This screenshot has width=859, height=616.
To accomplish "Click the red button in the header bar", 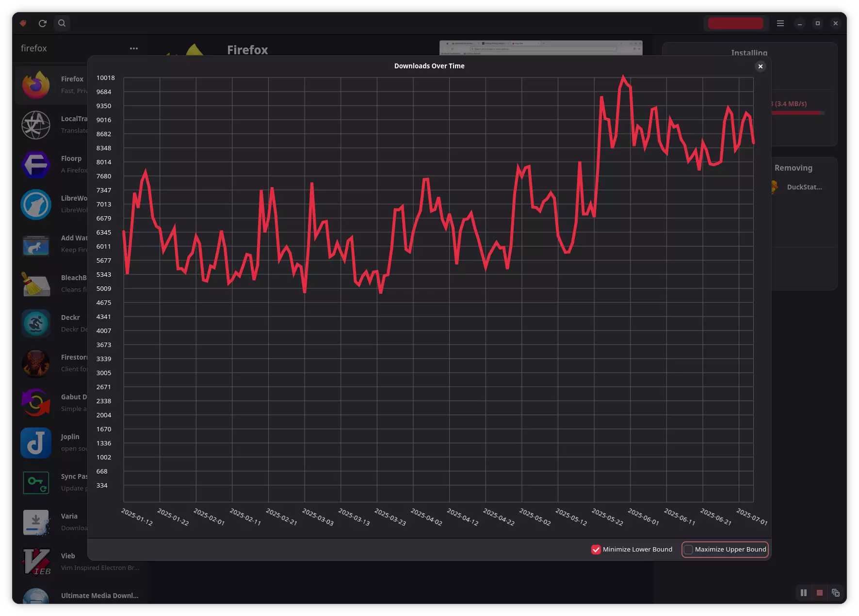I will tap(736, 23).
